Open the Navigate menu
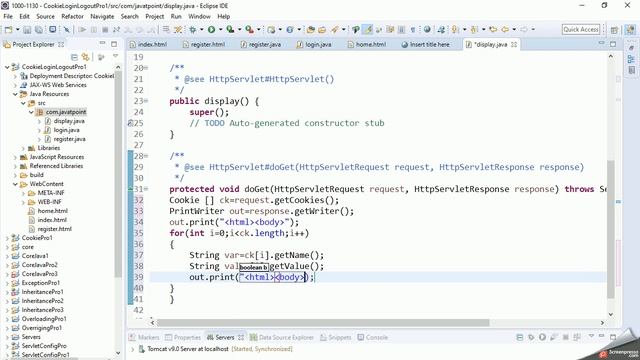Screen dimensions: 640x360 click(x=102, y=16)
